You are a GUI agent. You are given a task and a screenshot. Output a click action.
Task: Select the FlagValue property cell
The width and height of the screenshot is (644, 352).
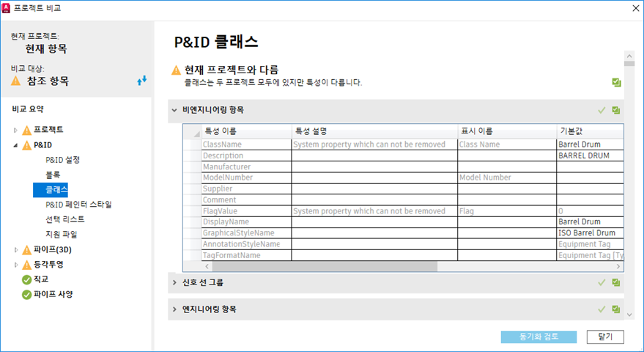[246, 211]
